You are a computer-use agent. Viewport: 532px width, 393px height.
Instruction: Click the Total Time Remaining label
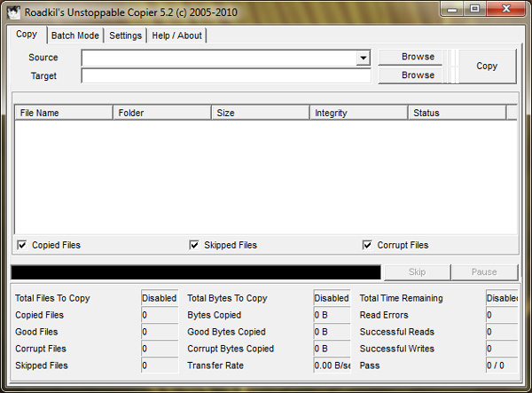402,298
